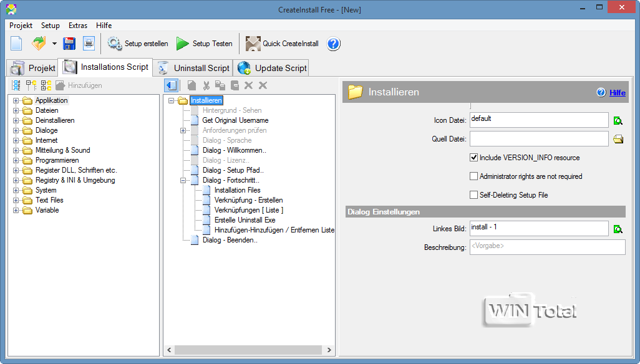Screen dimensions: 640x364
Task: Open the Extras menu
Action: (78, 26)
